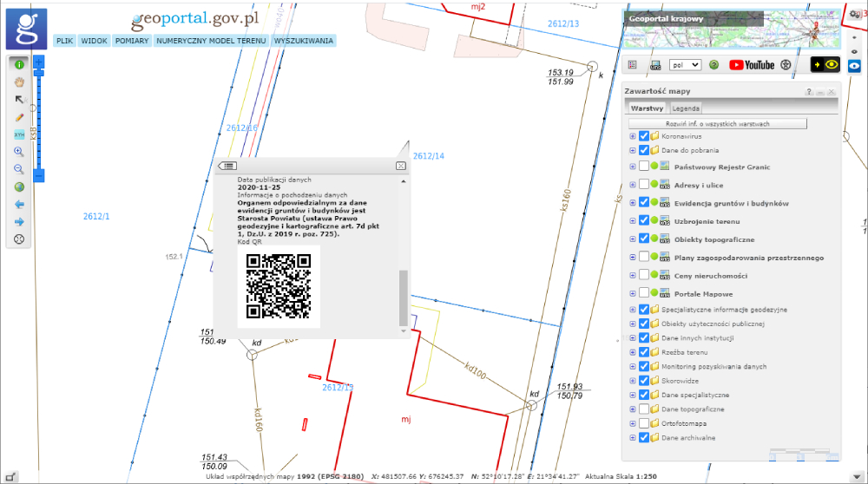Image resolution: width=868 pixels, height=484 pixels.
Task: Enable the Ceny nieruchomości checkbox
Action: click(644, 275)
